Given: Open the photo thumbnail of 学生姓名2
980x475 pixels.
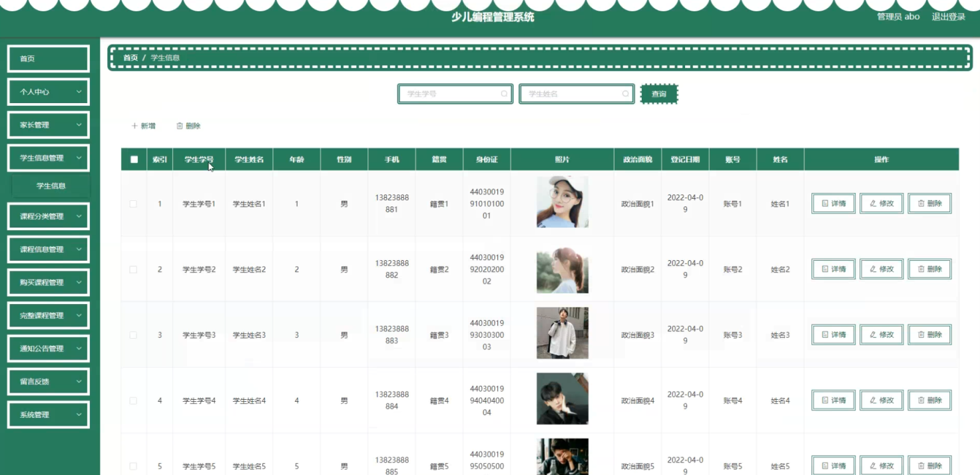Looking at the screenshot, I should tap(563, 267).
